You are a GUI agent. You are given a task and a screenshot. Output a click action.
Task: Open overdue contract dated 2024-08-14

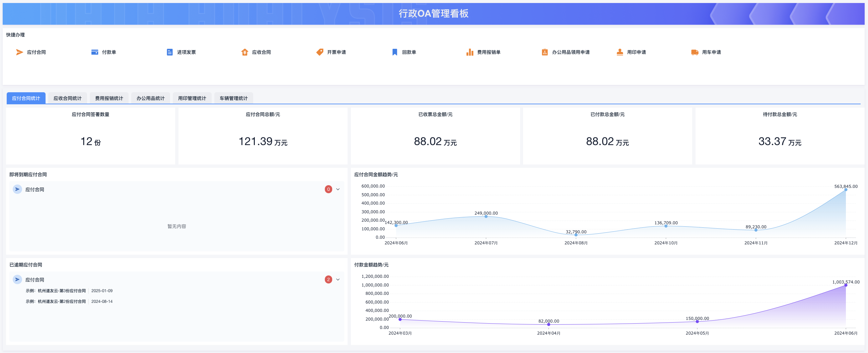56,302
